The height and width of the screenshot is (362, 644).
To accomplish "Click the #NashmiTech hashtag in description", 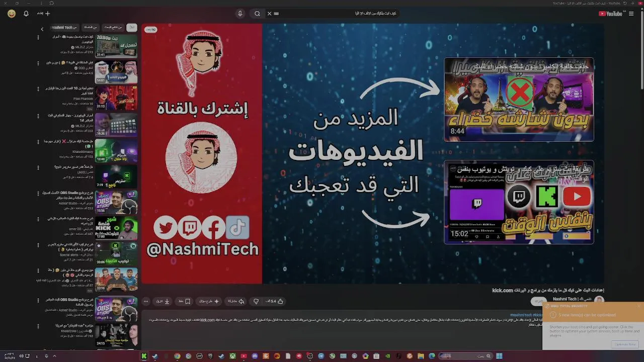I will 521,315.
